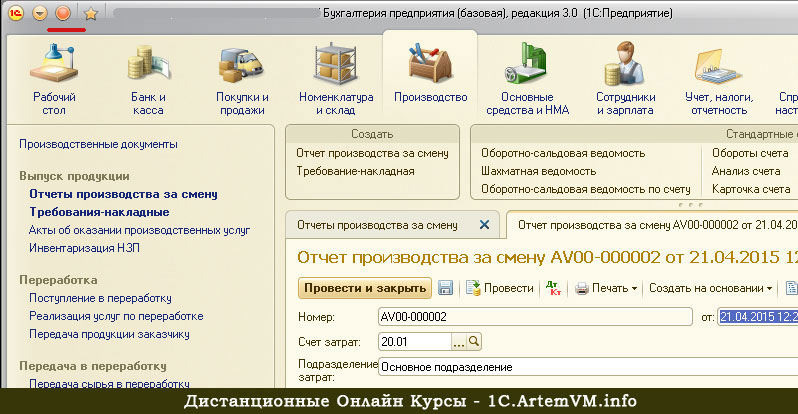This screenshot has width=798, height=414.
Task: Open the Обороты счета report
Action: coord(750,153)
